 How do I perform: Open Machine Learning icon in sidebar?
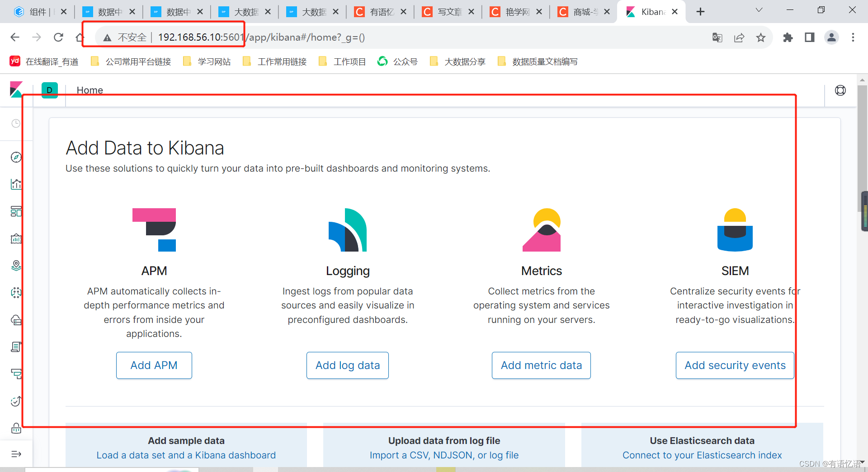coord(16,293)
